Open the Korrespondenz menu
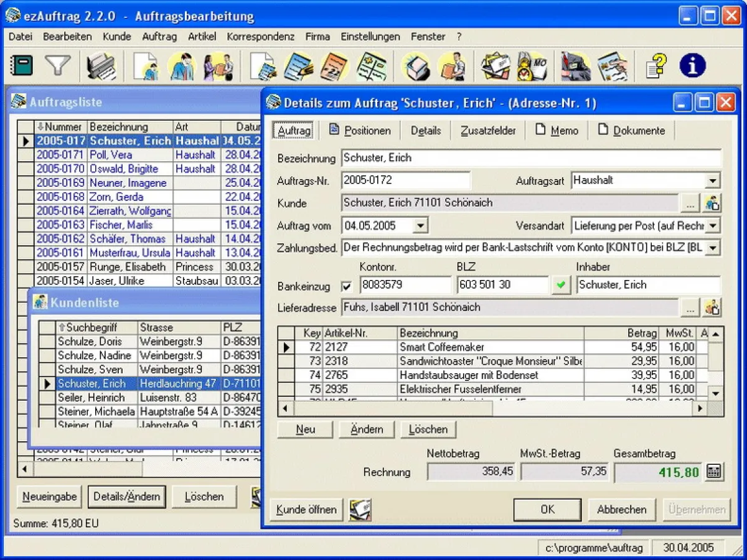 tap(260, 37)
